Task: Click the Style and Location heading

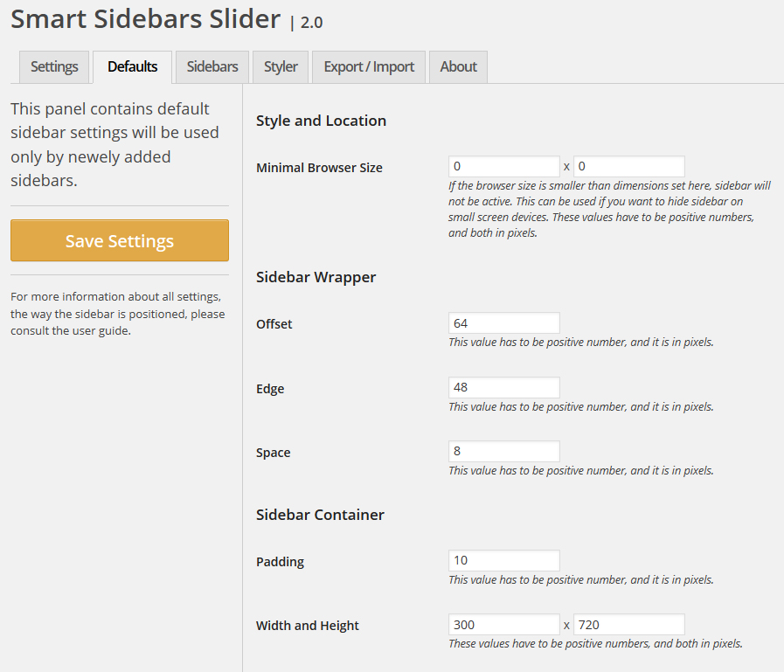Action: [x=320, y=121]
